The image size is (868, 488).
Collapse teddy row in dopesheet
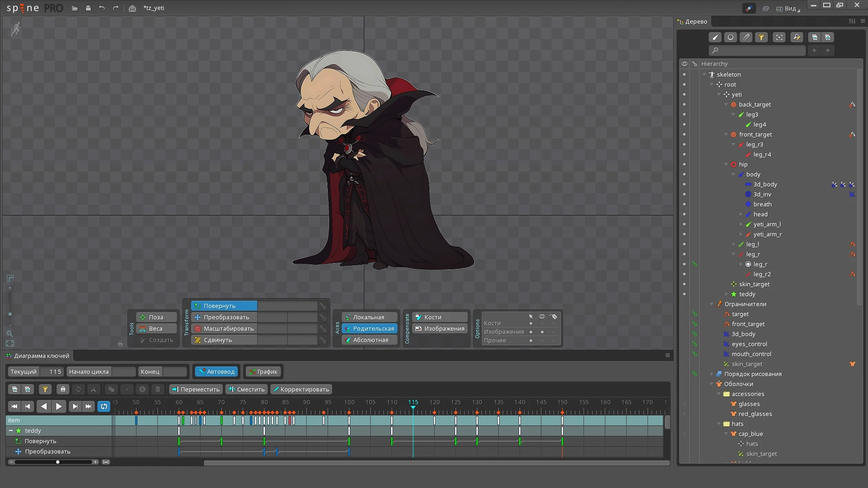[11, 431]
